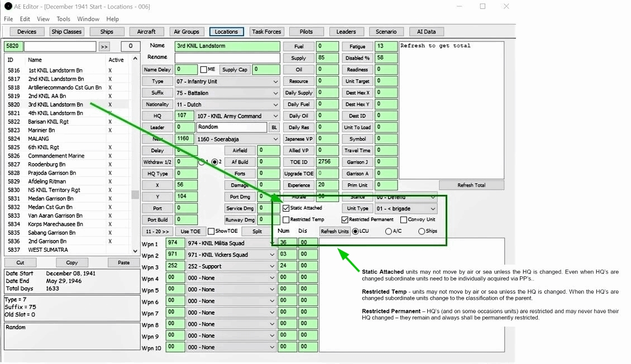Click the Use TOE button
The image size is (631, 364).
coord(190,232)
